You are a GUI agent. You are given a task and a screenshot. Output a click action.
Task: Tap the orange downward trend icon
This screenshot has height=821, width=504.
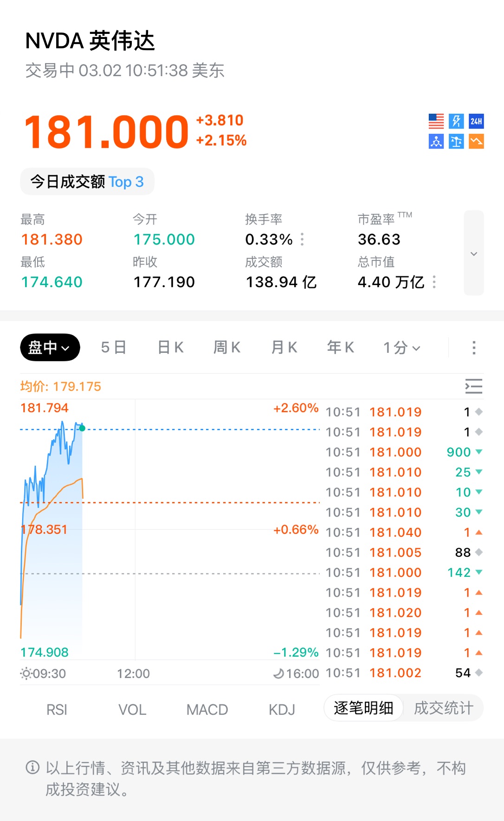click(476, 141)
